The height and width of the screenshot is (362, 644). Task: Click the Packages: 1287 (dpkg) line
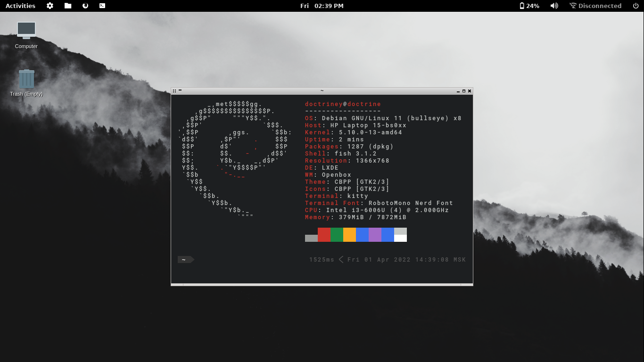[349, 147]
